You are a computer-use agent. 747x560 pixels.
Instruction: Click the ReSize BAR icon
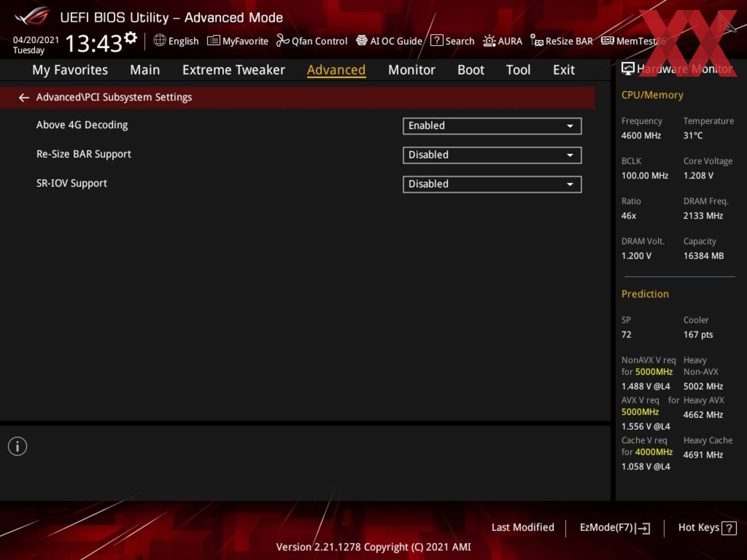(537, 41)
